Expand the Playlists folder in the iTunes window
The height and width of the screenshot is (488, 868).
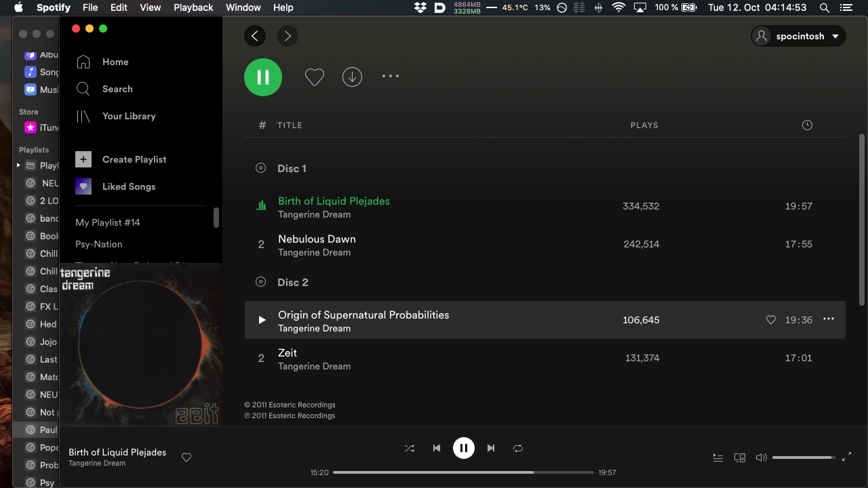(x=18, y=165)
